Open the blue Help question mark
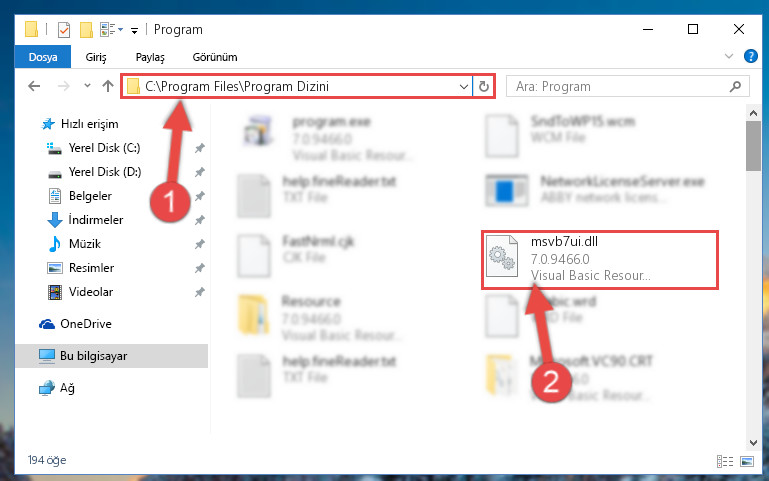Image resolution: width=769 pixels, height=481 pixels. pos(750,56)
